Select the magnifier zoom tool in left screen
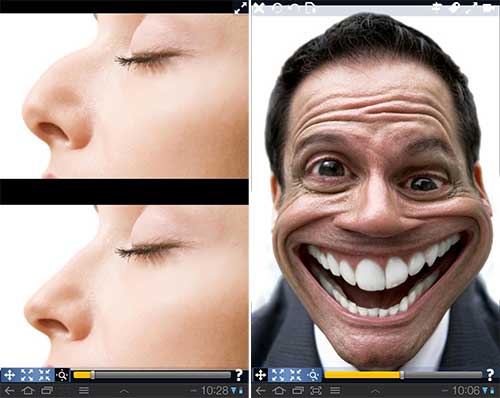Image resolution: width=500 pixels, height=398 pixels. coord(62,375)
